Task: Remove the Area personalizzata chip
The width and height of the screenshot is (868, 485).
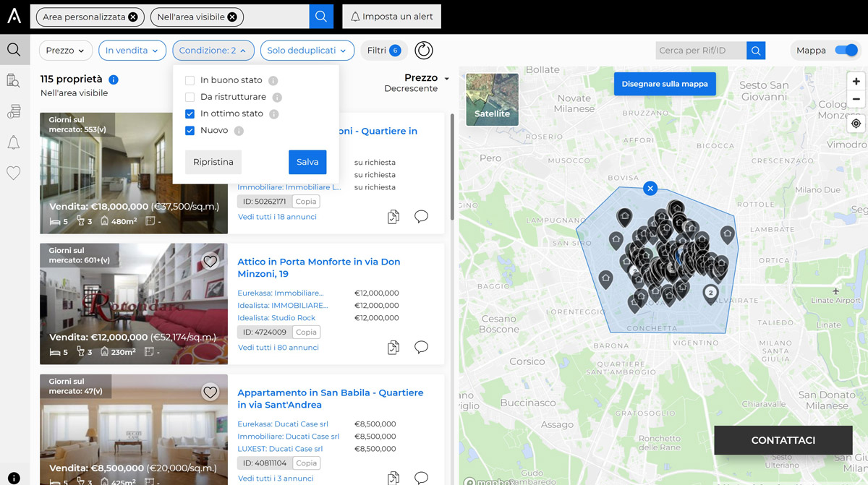Action: click(133, 17)
